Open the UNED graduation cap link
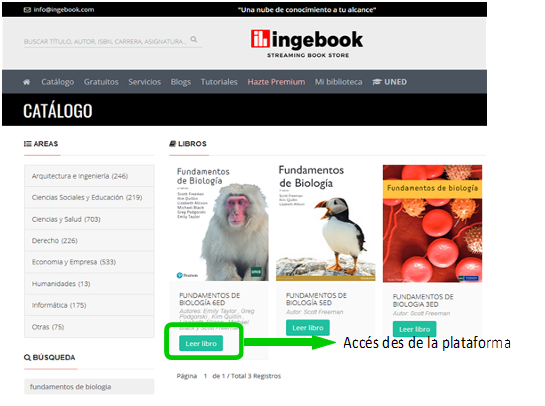Image resolution: width=545 pixels, height=406 pixels. 390,82
